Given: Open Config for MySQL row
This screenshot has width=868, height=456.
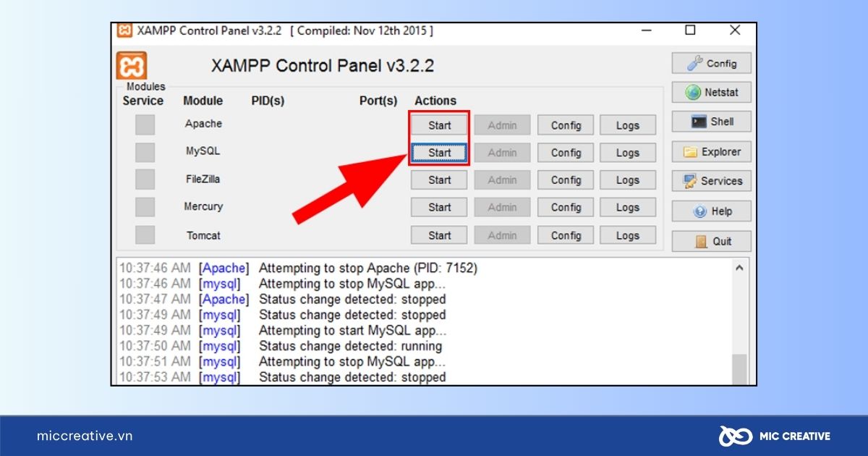Looking at the screenshot, I should 566,153.
